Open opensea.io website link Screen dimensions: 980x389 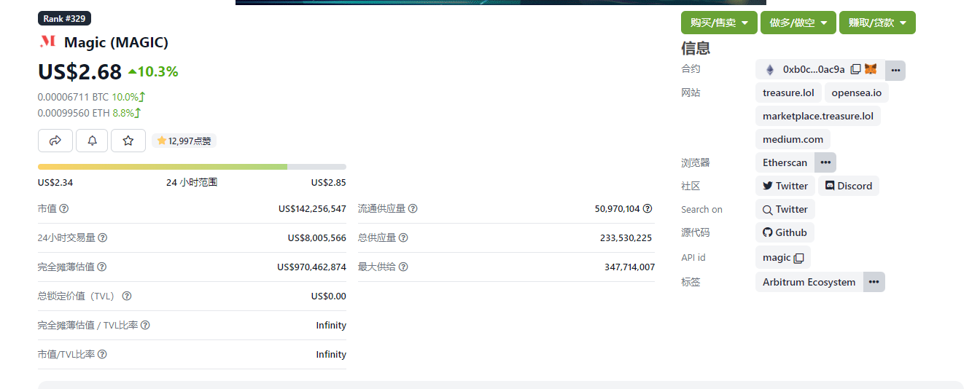click(857, 93)
